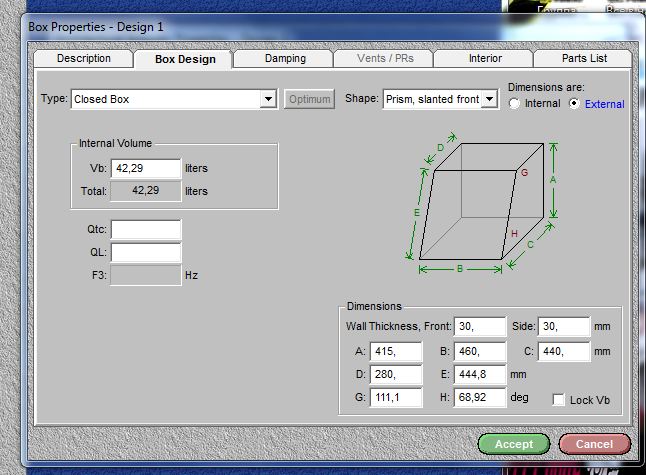
Task: Edit the Front wall thickness field
Action: click(x=479, y=327)
